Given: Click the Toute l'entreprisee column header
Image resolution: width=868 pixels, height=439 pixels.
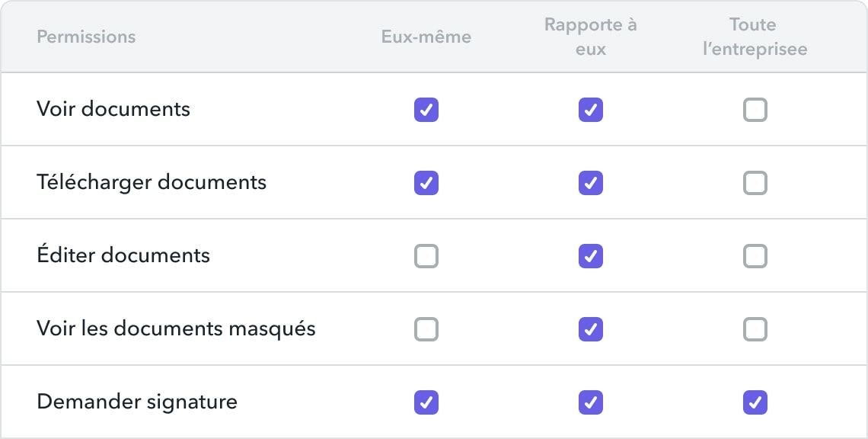Looking at the screenshot, I should 755,37.
